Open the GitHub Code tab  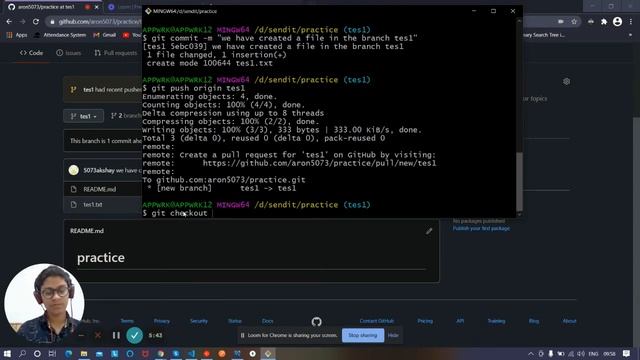tap(31, 53)
